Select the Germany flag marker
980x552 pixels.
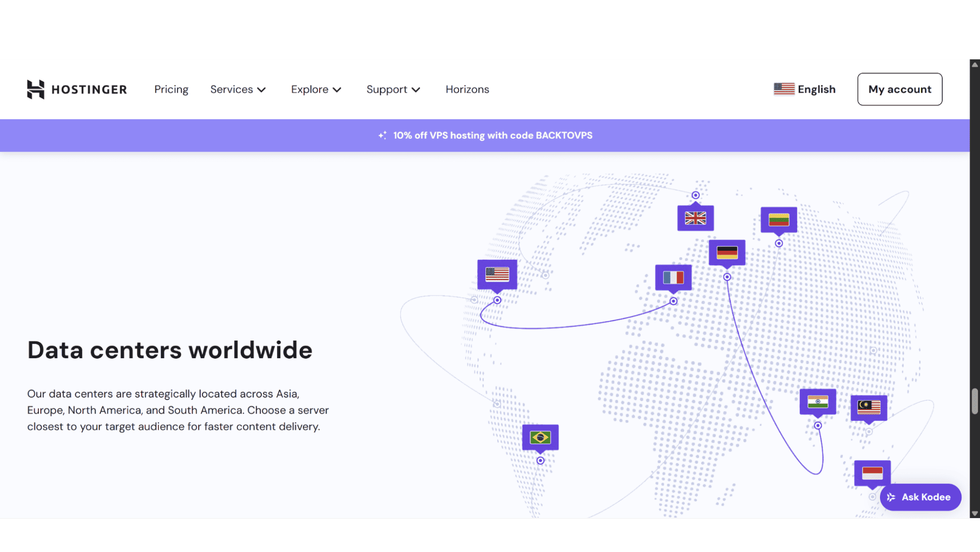pos(727,253)
